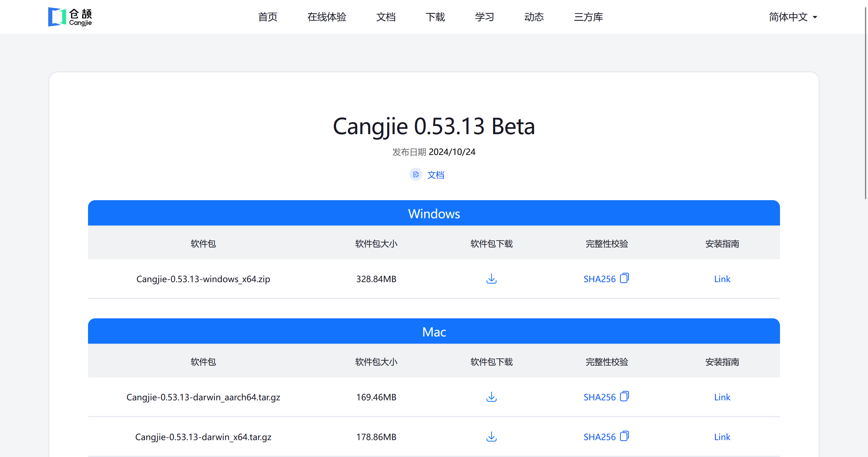Select 下载 in the navigation bar
Image resolution: width=868 pixels, height=457 pixels.
click(435, 17)
